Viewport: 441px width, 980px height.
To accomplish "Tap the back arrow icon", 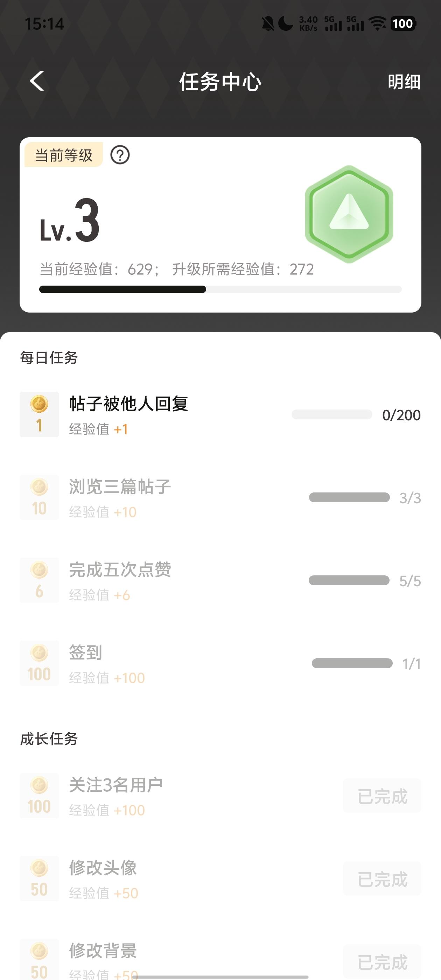I will coord(37,81).
